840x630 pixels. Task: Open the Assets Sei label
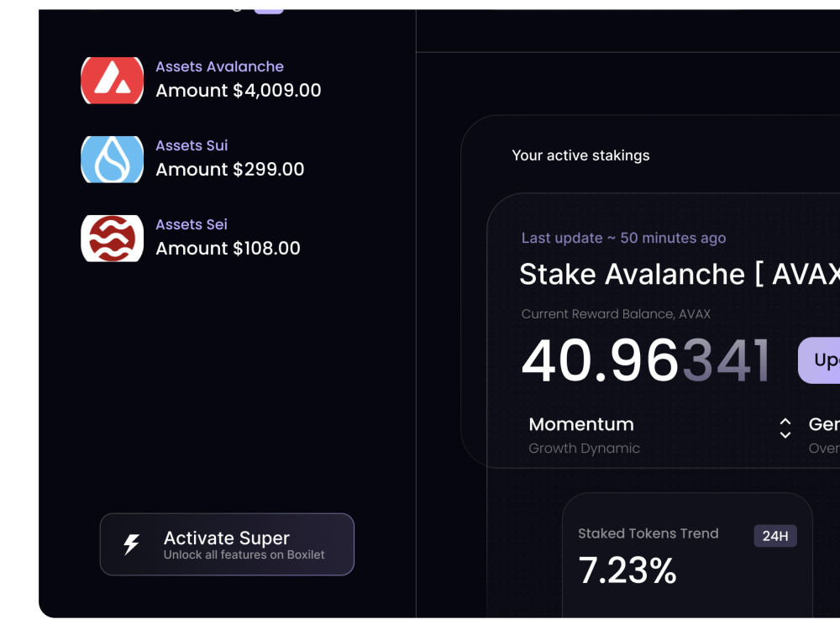192,224
